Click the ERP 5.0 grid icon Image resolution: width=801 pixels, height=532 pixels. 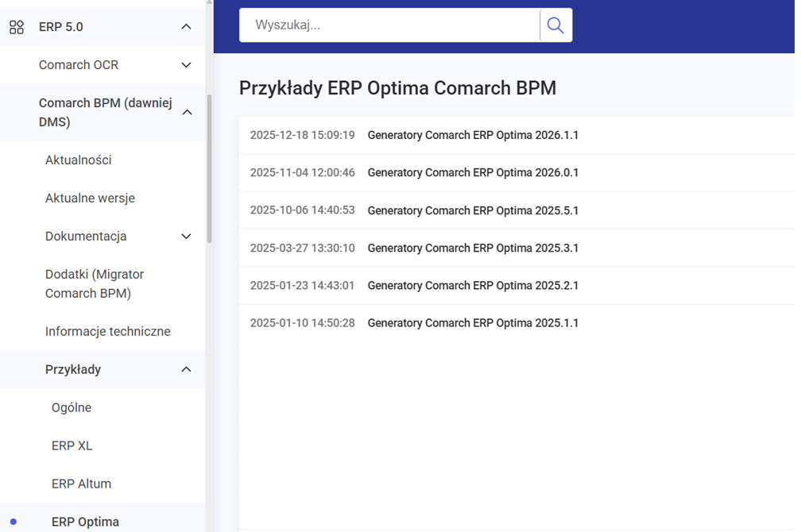[x=16, y=27]
